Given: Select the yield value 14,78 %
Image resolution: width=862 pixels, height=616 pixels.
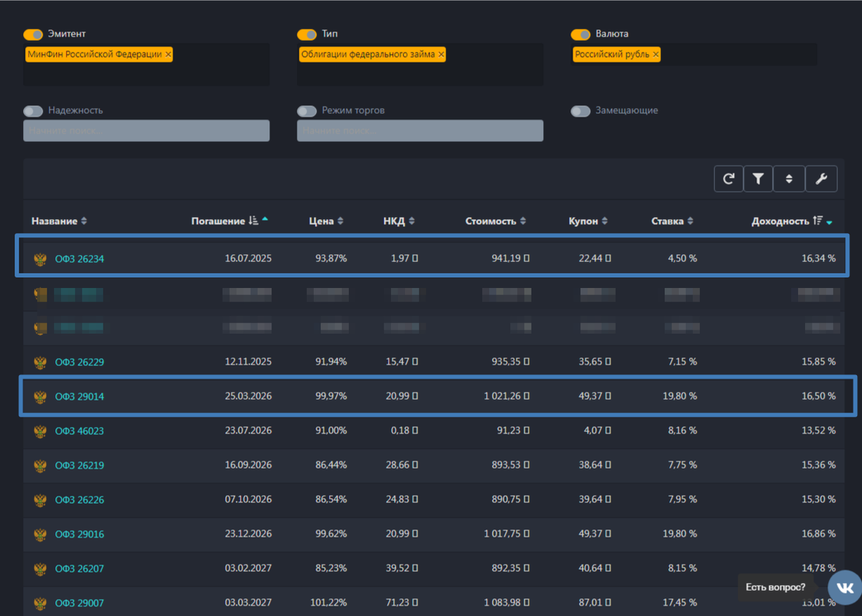Looking at the screenshot, I should tap(819, 569).
